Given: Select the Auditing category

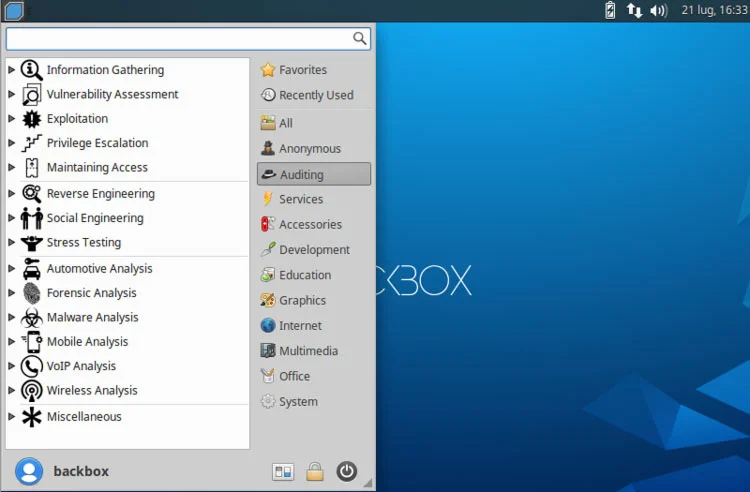Looking at the screenshot, I should pyautogui.click(x=314, y=174).
